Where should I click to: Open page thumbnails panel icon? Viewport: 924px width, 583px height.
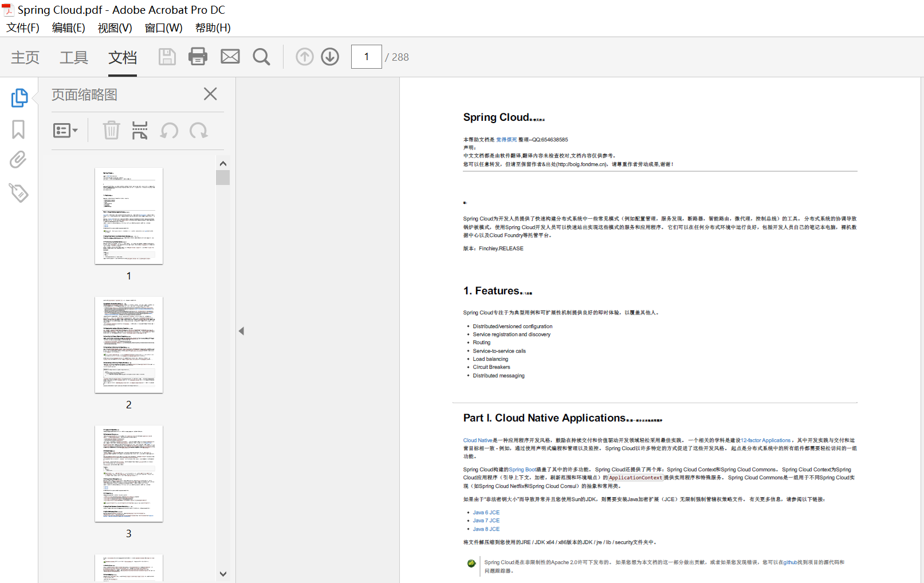pos(19,97)
